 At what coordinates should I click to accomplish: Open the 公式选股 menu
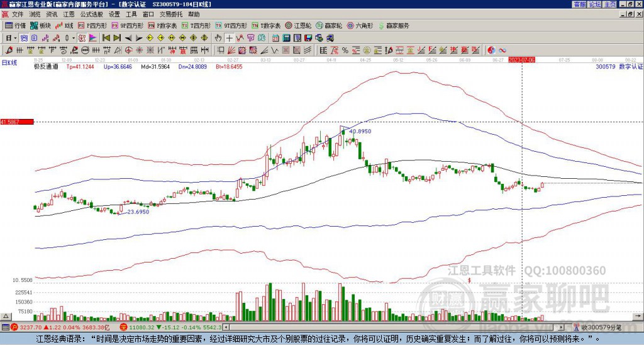pos(91,14)
